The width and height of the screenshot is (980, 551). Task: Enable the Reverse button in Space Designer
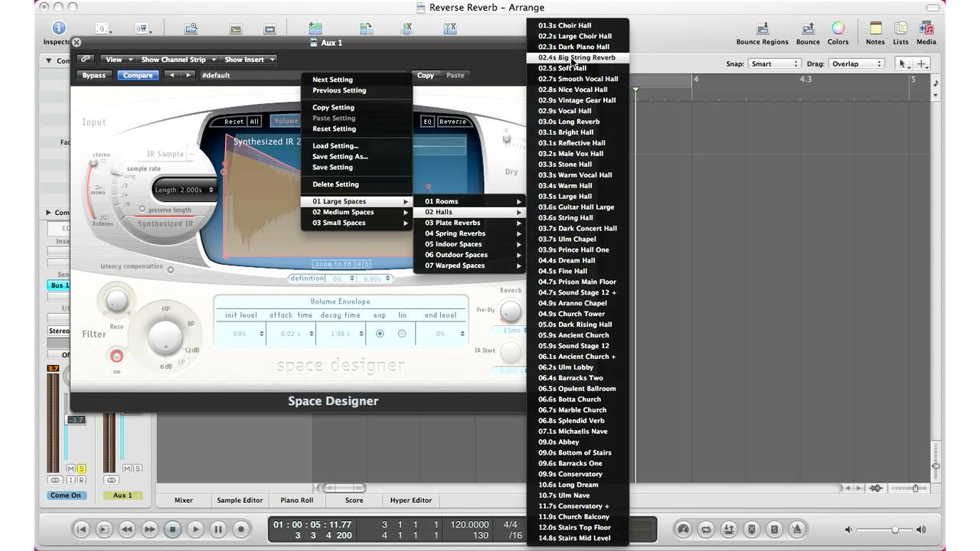click(452, 121)
